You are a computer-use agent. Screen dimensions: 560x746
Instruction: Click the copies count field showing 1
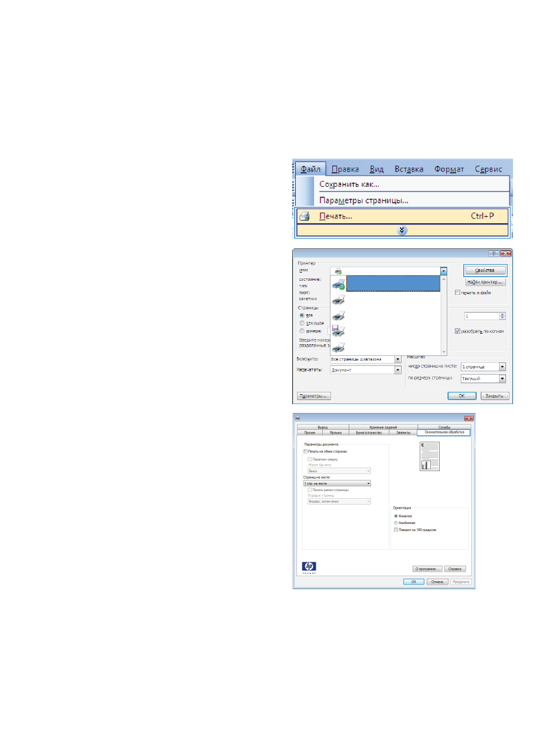[x=481, y=316]
